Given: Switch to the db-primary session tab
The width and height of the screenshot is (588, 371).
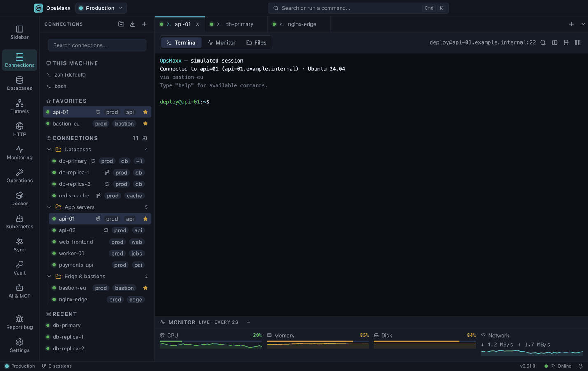Looking at the screenshot, I should [236, 24].
